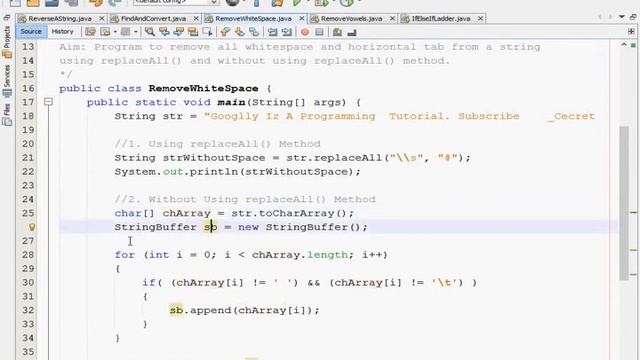Open the Files side panel

tap(7, 115)
